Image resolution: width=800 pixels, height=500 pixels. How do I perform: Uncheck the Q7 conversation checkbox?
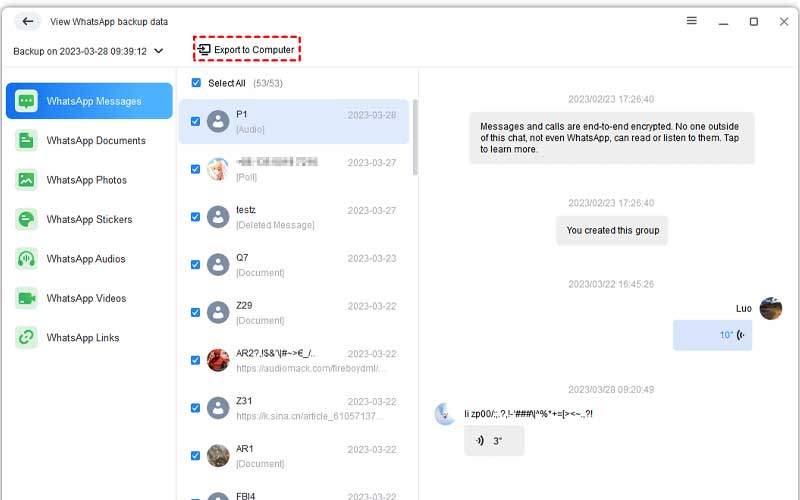point(195,264)
